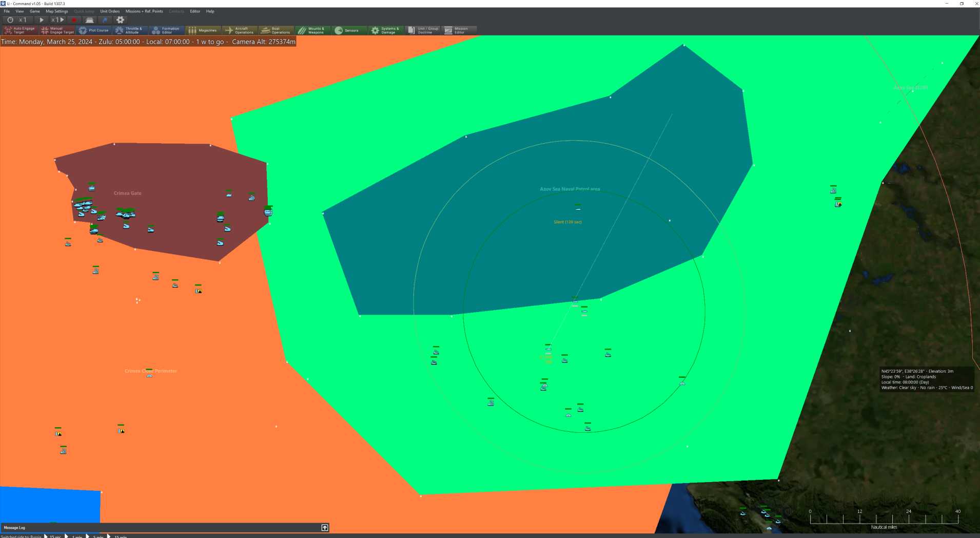Open the Help menu
The width and height of the screenshot is (980, 538).
[x=210, y=11]
